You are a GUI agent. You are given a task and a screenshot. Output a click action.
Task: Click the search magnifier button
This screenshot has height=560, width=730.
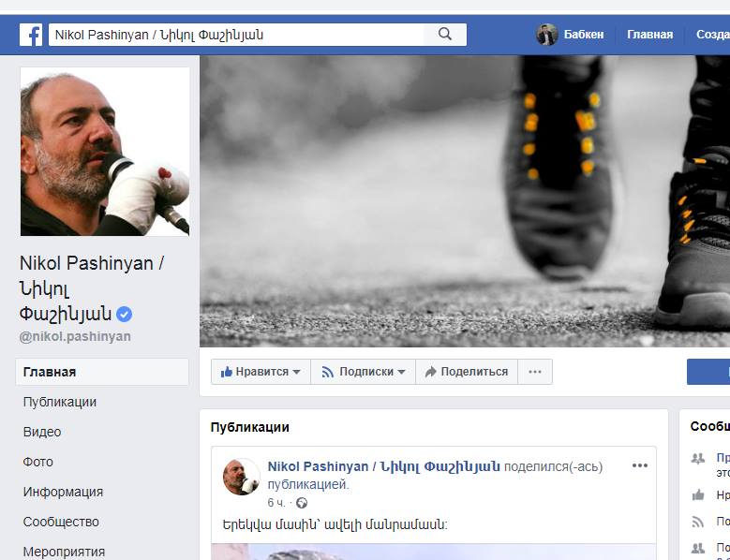click(445, 35)
